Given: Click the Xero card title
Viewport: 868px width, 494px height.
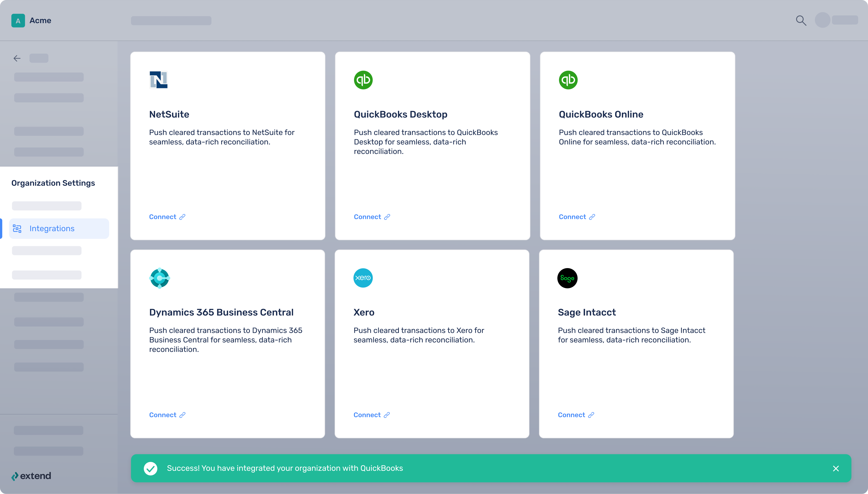Looking at the screenshot, I should point(364,312).
